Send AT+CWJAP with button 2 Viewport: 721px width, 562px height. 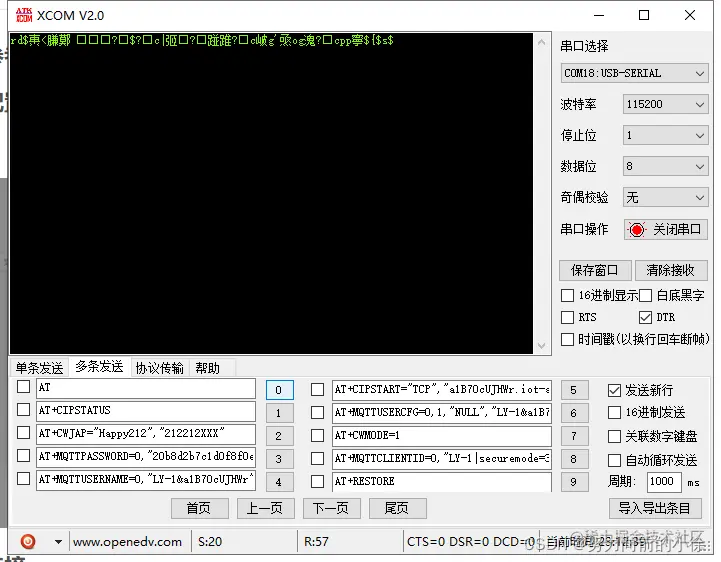(279, 436)
